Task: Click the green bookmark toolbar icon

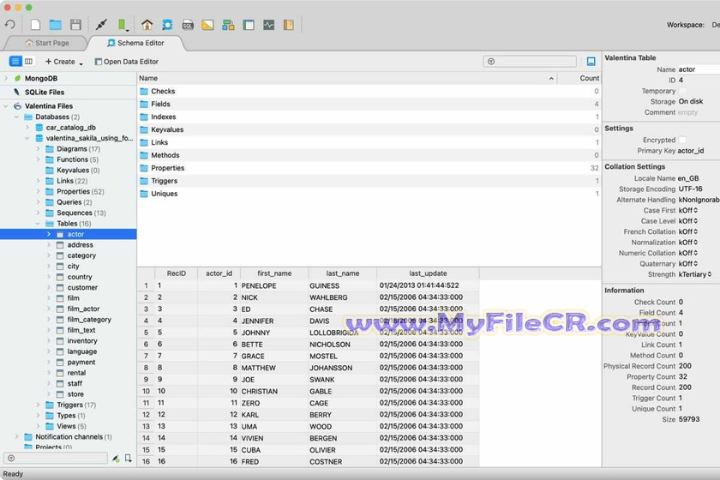Action: [122, 24]
